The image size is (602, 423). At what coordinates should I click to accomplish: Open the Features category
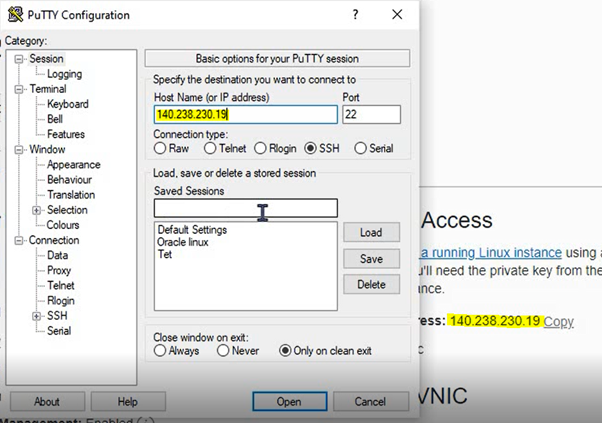66,134
